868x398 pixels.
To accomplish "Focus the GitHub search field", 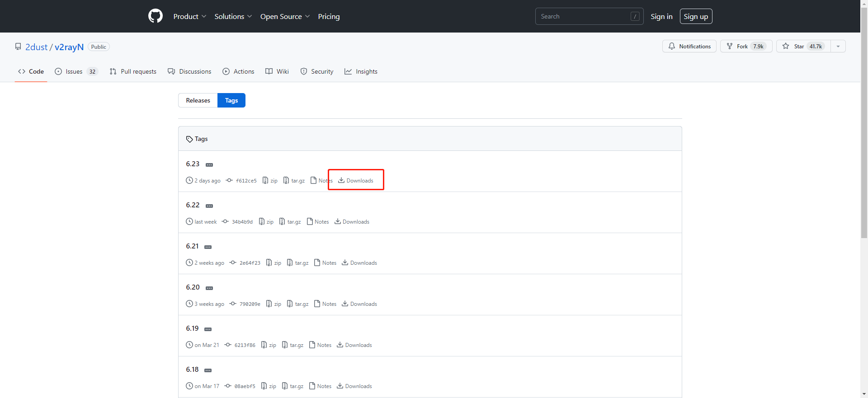I will (x=589, y=16).
